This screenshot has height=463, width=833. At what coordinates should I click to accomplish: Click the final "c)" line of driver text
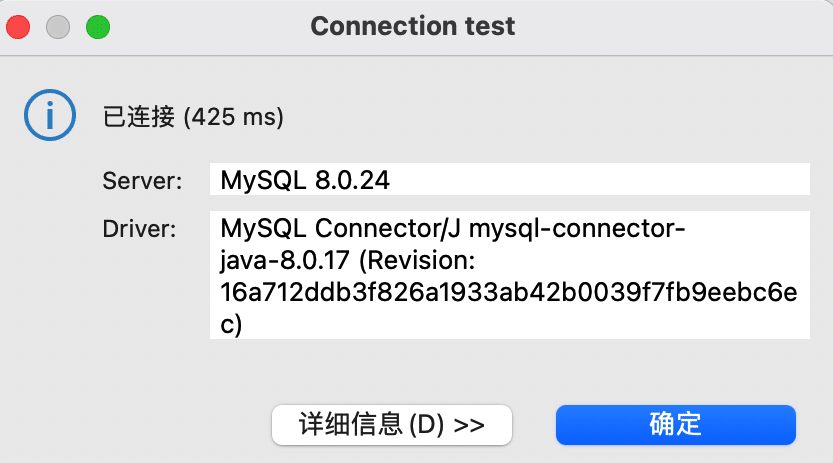click(x=232, y=324)
